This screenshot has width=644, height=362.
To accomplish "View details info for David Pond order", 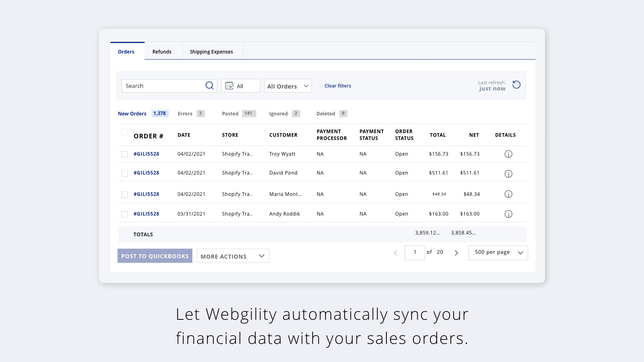I will (x=508, y=174).
